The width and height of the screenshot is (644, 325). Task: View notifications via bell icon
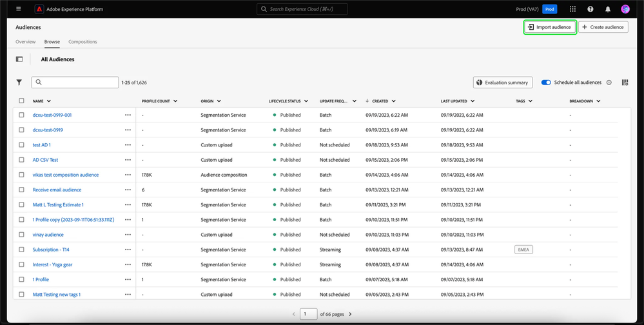[607, 9]
